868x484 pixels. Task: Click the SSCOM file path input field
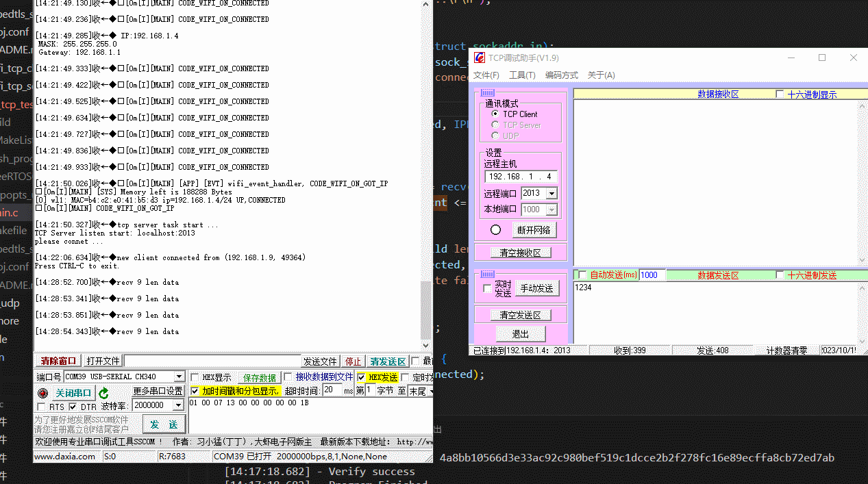(x=212, y=361)
